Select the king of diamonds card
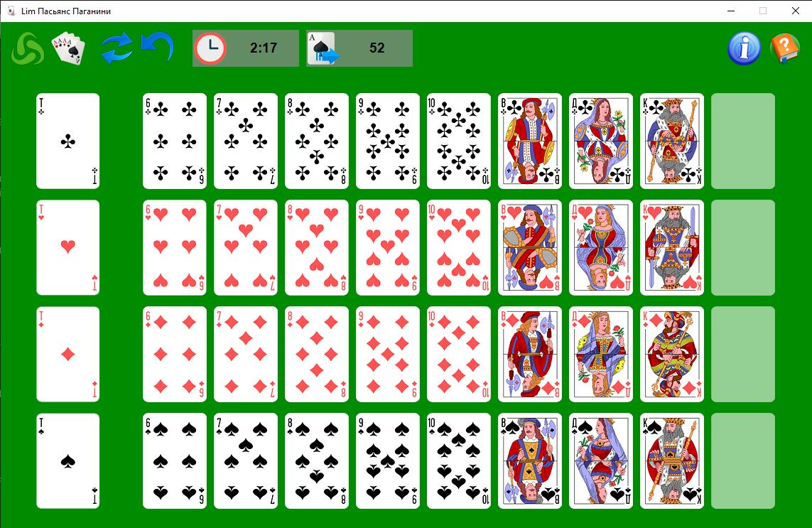The height and width of the screenshot is (528, 812). (671, 355)
